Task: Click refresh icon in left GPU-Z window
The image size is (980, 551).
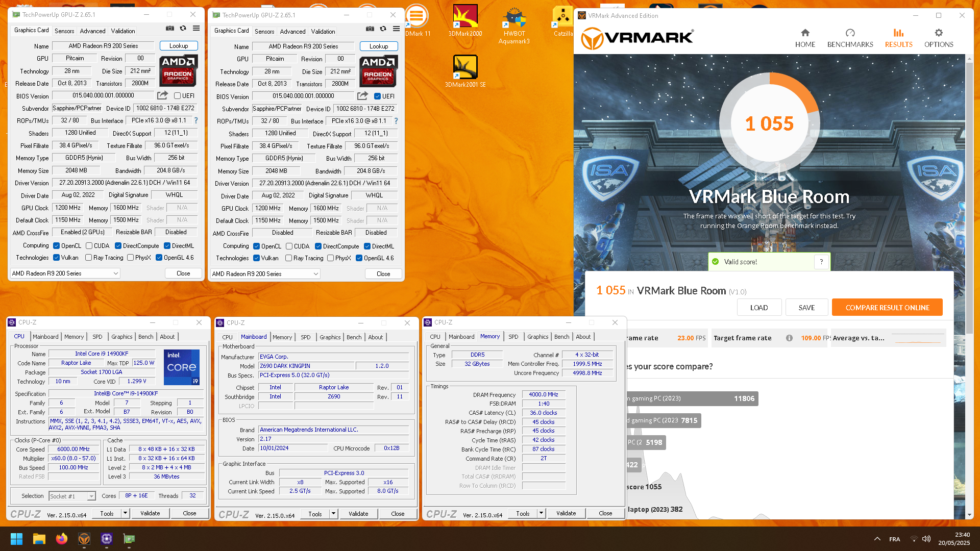Action: [183, 29]
